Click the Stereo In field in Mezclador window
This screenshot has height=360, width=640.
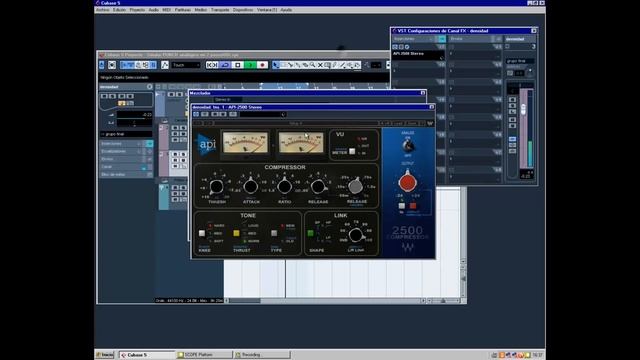tap(227, 99)
